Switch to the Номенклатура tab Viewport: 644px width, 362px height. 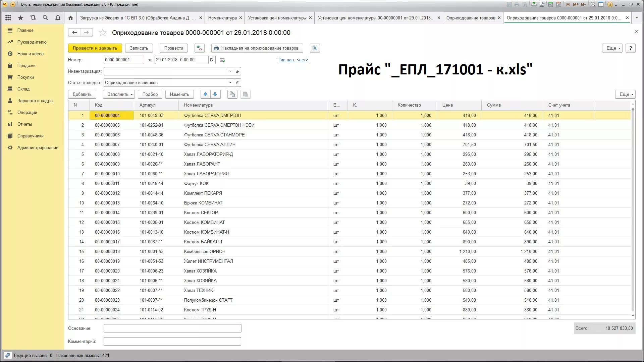(x=222, y=18)
